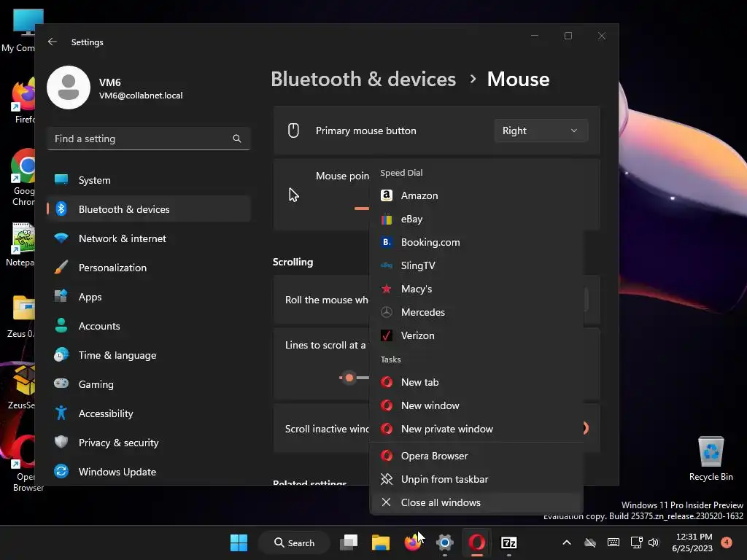
Task: Click the Amazon logo icon
Action: pyautogui.click(x=387, y=195)
